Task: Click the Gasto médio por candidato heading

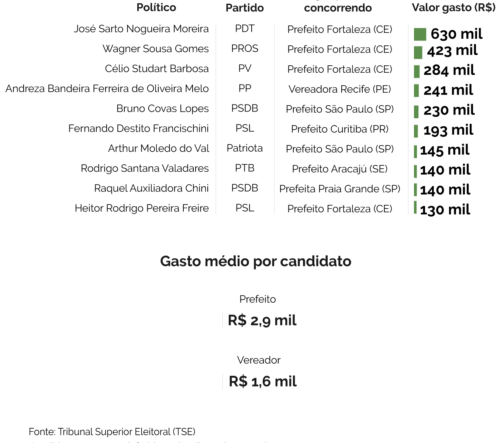Action: [256, 261]
